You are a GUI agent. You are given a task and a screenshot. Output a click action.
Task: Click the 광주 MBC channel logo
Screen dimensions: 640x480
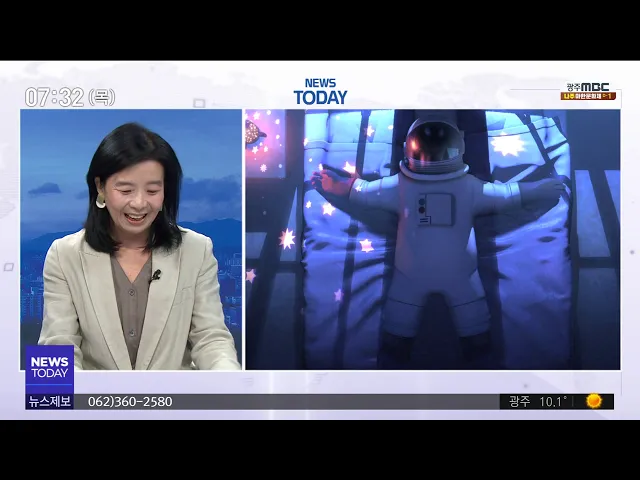588,87
